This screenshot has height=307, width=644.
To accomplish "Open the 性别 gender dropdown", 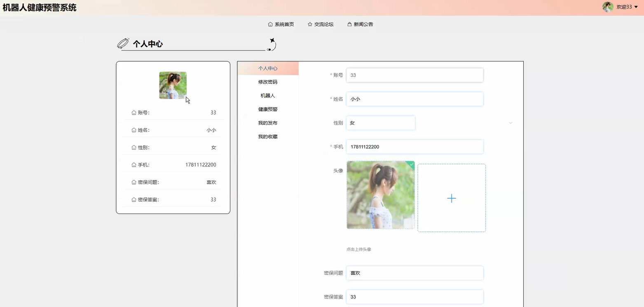I will tap(380, 122).
